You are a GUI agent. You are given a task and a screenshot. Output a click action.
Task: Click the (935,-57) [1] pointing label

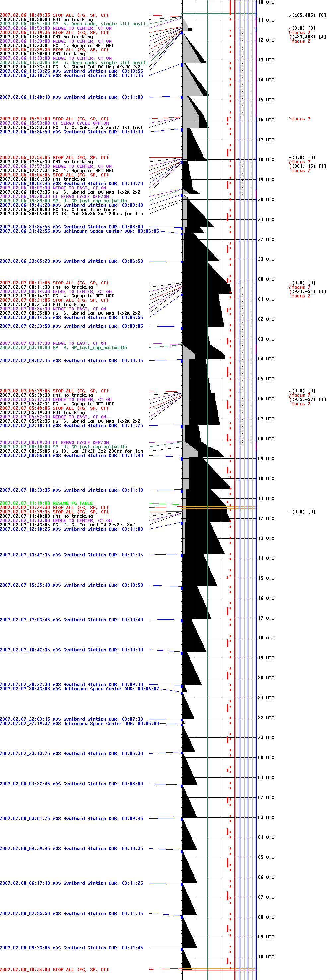click(x=309, y=399)
